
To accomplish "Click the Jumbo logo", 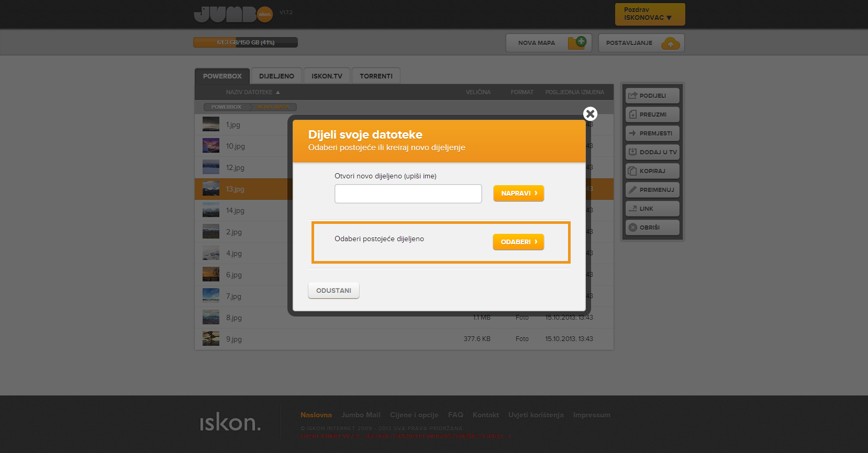I will click(233, 14).
